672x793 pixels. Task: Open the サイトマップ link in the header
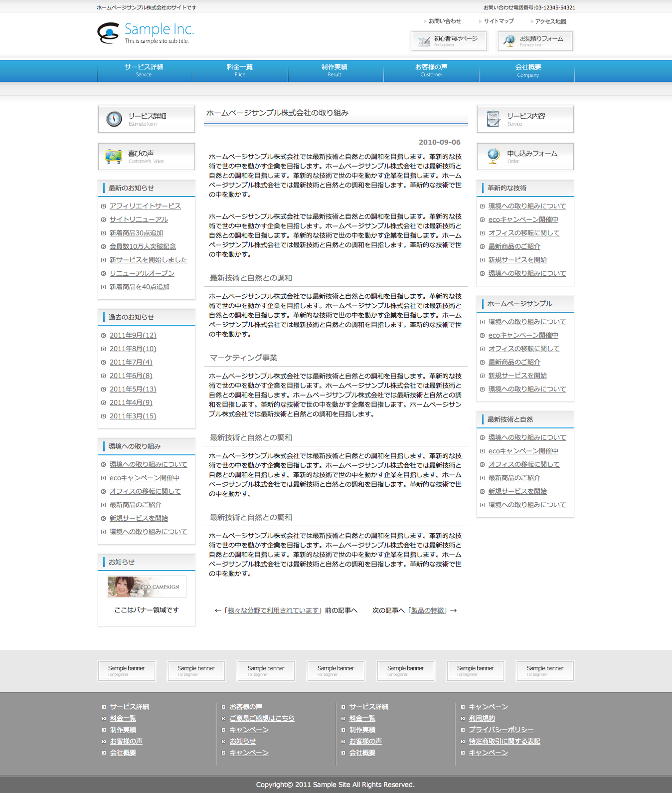pyautogui.click(x=499, y=21)
